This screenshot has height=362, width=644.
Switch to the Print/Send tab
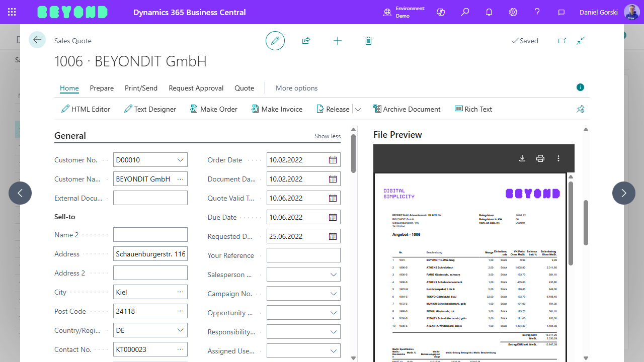[141, 88]
